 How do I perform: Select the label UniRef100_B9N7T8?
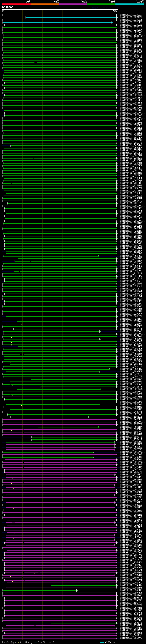(131, 55)
